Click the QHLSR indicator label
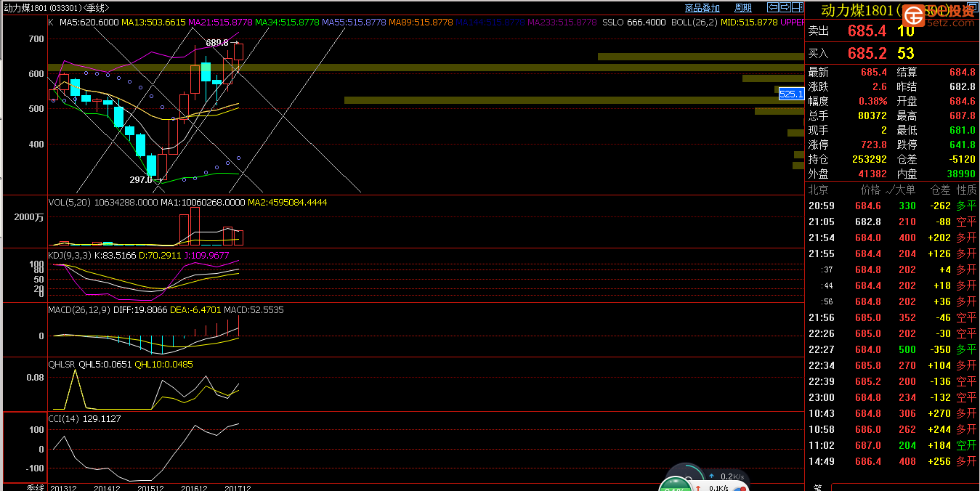 click(x=62, y=365)
